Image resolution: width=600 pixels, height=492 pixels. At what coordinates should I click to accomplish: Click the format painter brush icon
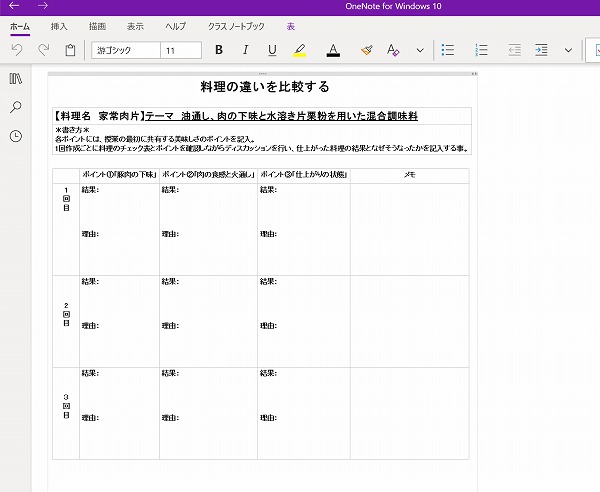(367, 50)
